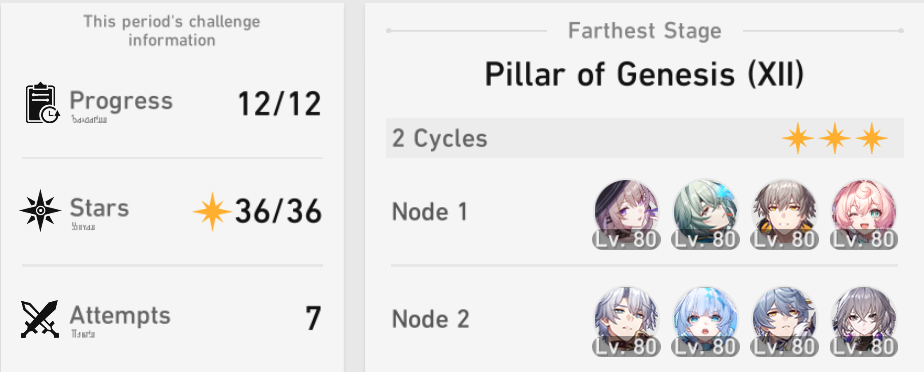Select the light-blue-haired Node 2 avatar

click(705, 322)
